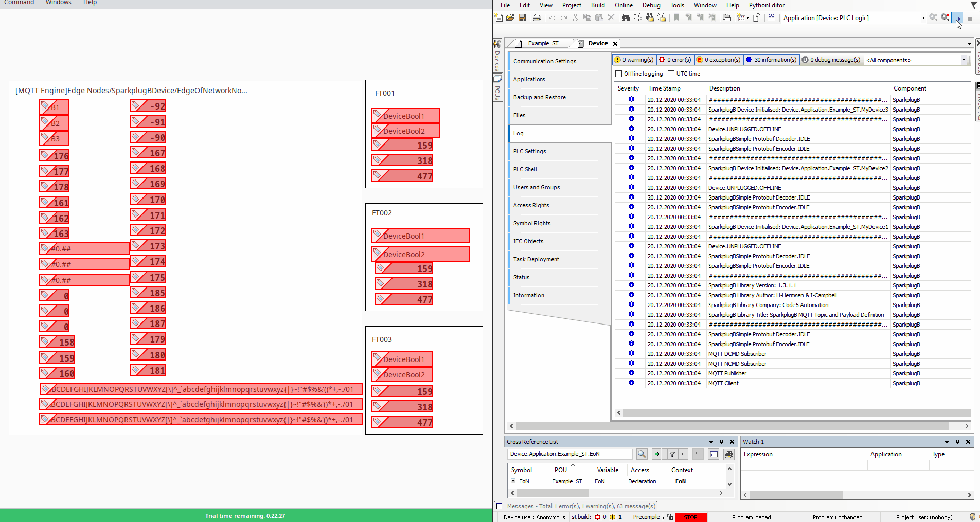
Task: Click the print icon in Cross Reference List
Action: [x=728, y=454]
